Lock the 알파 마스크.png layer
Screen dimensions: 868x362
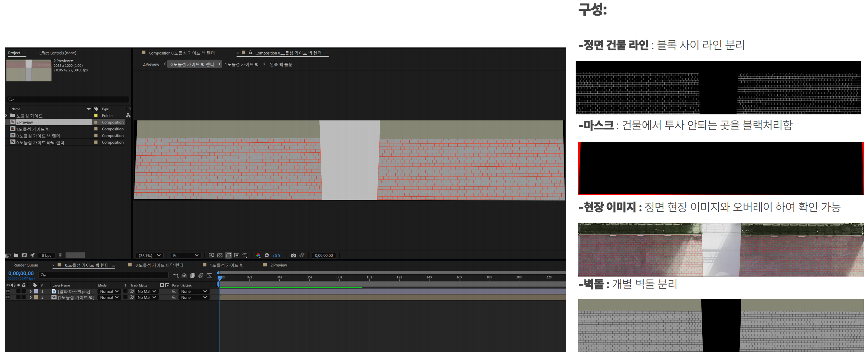24,291
